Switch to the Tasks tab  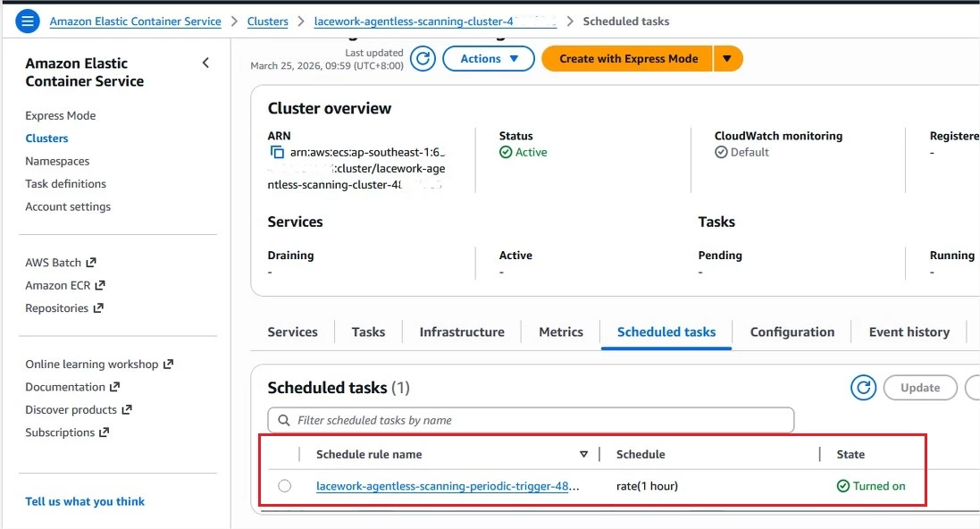368,332
